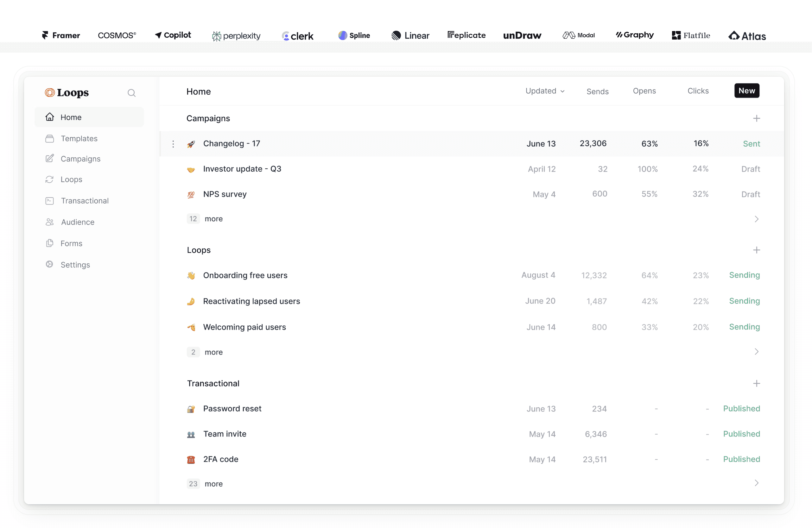Click the plus icon beside Loops heading
The image size is (812, 528).
[756, 250]
